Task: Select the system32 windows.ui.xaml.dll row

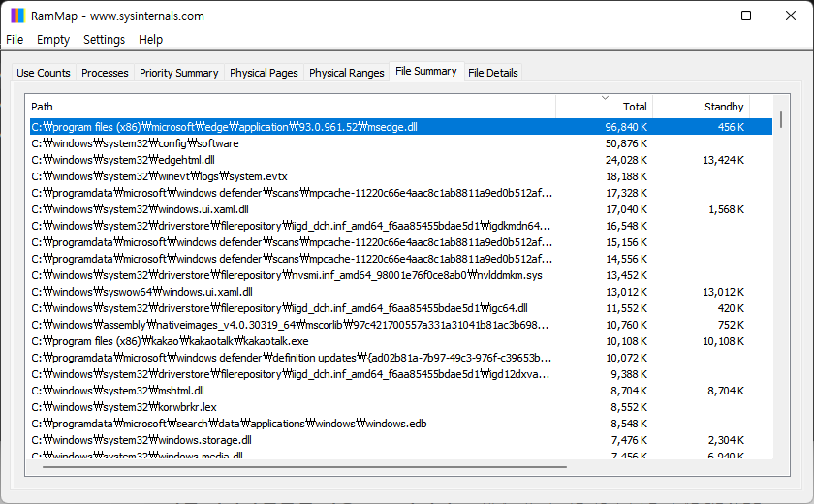Action: tap(401, 209)
